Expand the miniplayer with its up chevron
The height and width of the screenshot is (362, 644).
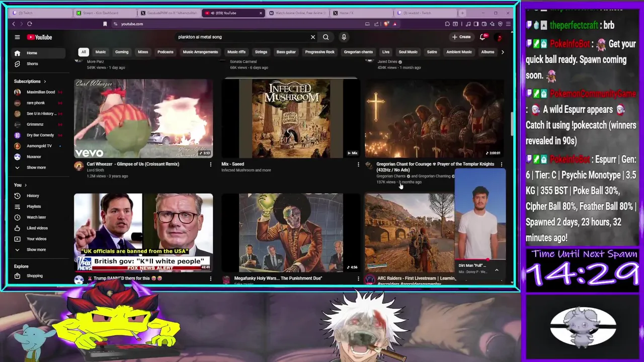tap(497, 270)
